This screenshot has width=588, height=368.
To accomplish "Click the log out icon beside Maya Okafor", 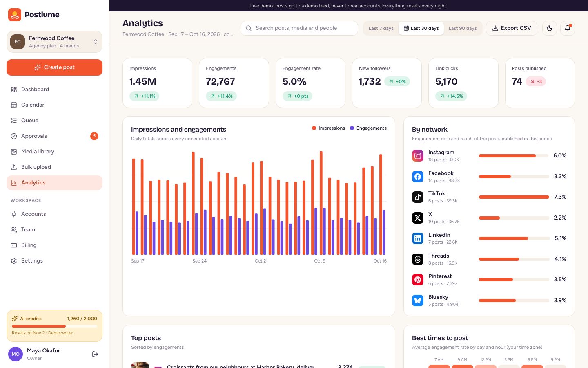I will (95, 354).
